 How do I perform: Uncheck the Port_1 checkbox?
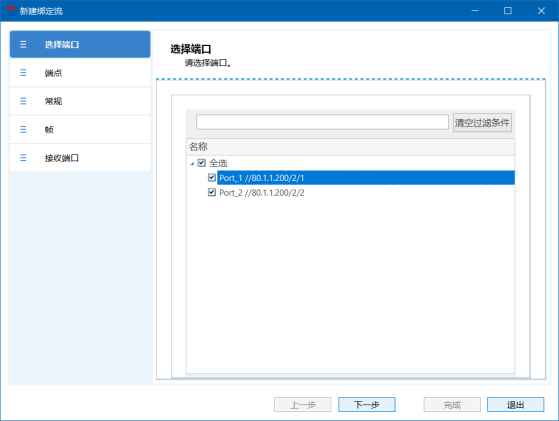[x=212, y=178]
